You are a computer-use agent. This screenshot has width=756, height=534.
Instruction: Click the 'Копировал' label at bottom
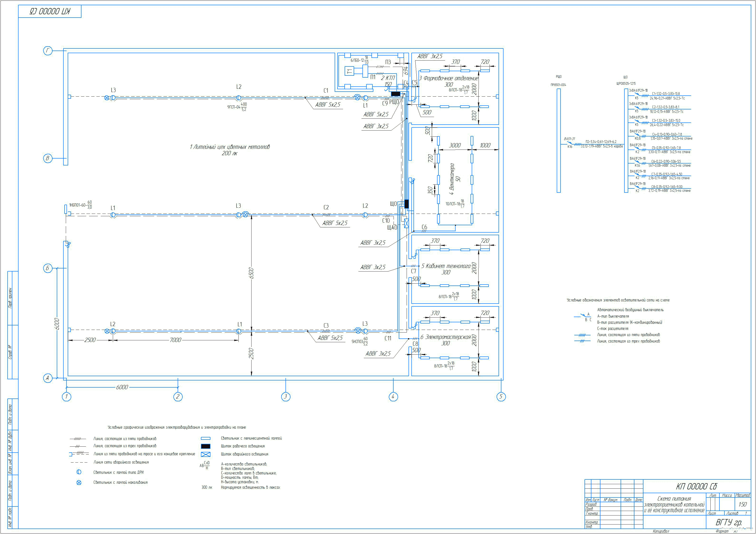pos(661,531)
